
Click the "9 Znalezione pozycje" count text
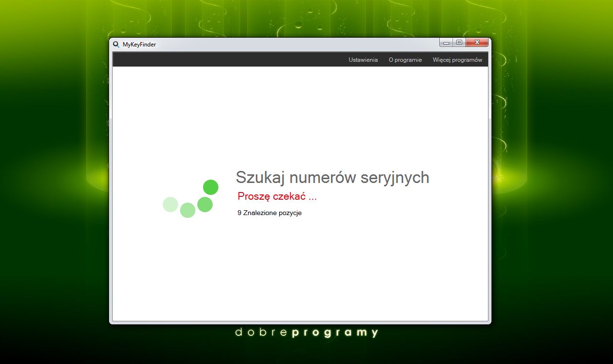pyautogui.click(x=270, y=213)
